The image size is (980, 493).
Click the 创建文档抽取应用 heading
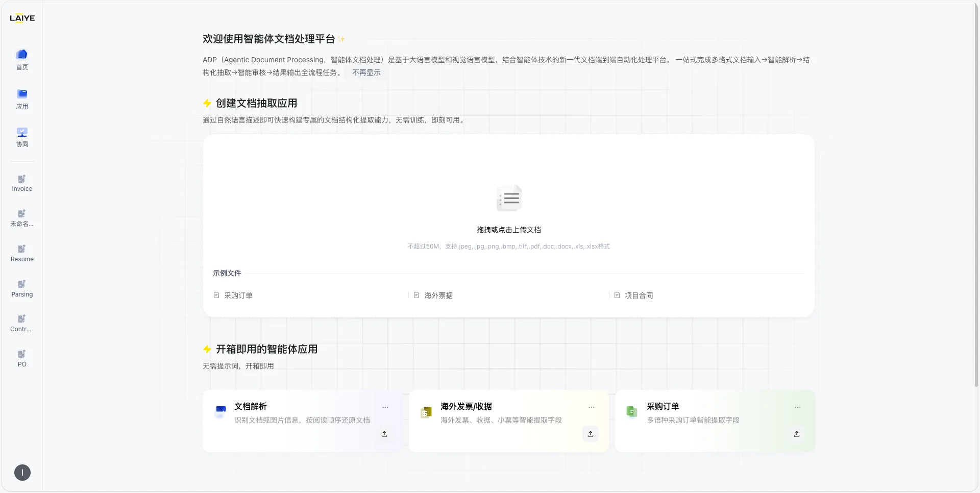point(257,103)
